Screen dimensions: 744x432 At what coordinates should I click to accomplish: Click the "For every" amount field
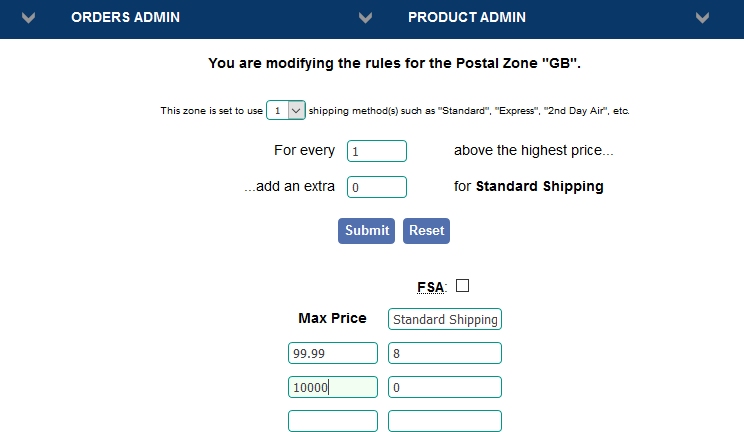(x=376, y=151)
